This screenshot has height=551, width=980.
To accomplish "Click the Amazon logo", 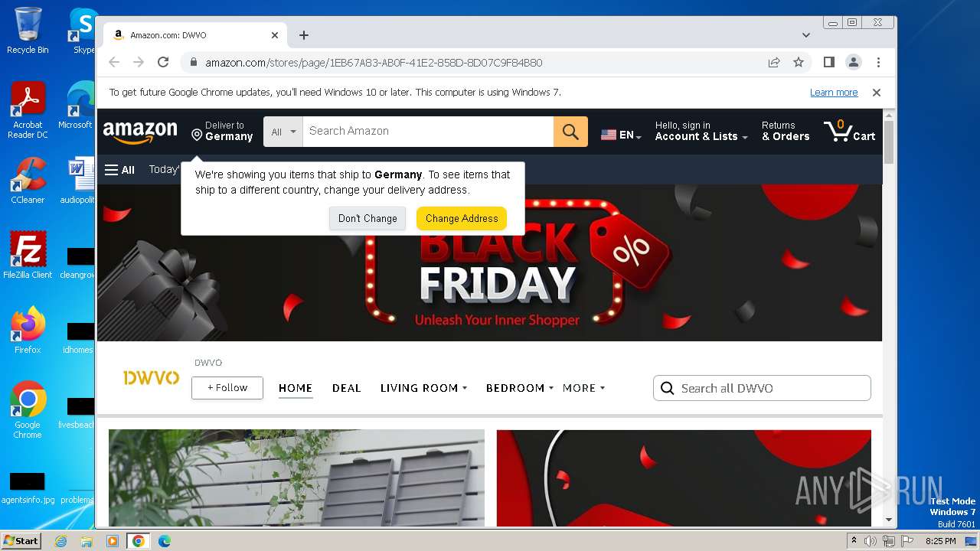I will point(140,132).
